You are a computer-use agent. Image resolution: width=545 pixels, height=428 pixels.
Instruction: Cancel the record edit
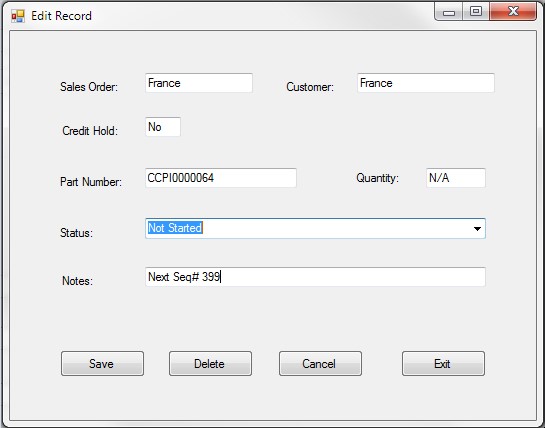click(320, 364)
